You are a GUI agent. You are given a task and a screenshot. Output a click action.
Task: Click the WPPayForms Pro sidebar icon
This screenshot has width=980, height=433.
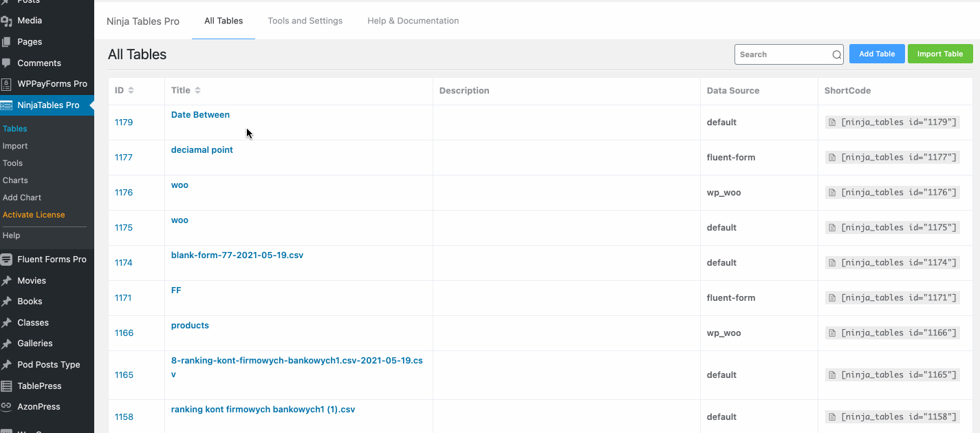pos(7,84)
